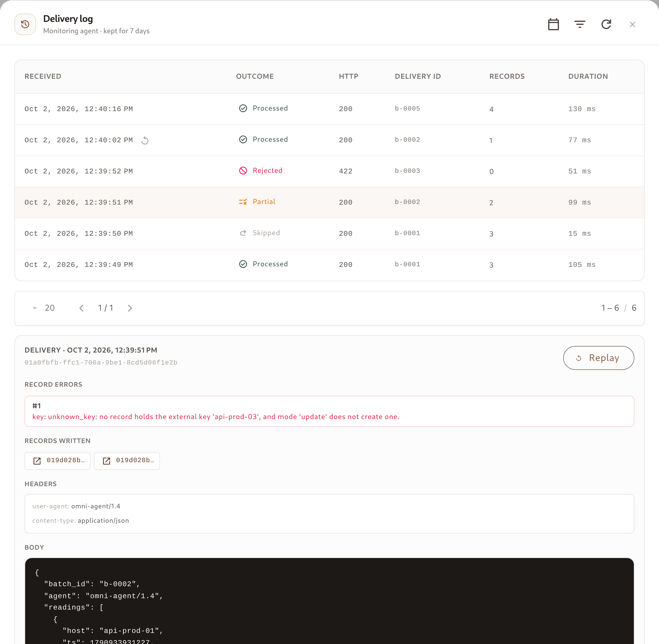This screenshot has width=659, height=644.
Task: Click the OUTCOME column header
Action: click(x=255, y=76)
